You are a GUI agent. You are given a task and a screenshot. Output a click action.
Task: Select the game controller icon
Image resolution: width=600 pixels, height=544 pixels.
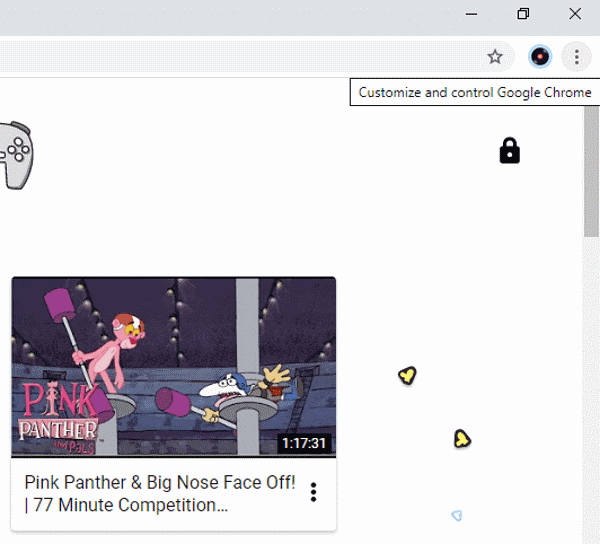click(x=16, y=155)
